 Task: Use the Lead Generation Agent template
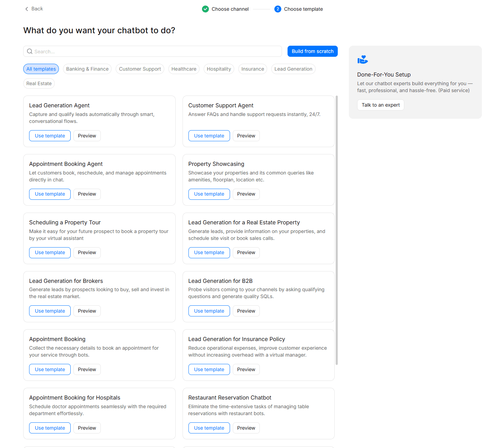(x=50, y=135)
